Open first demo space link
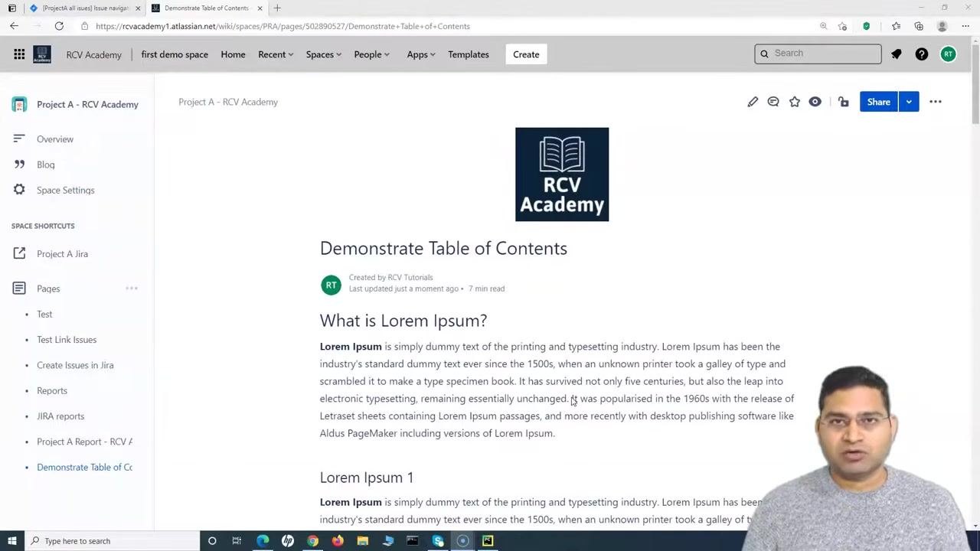Viewport: 980px width, 551px height. point(175,54)
